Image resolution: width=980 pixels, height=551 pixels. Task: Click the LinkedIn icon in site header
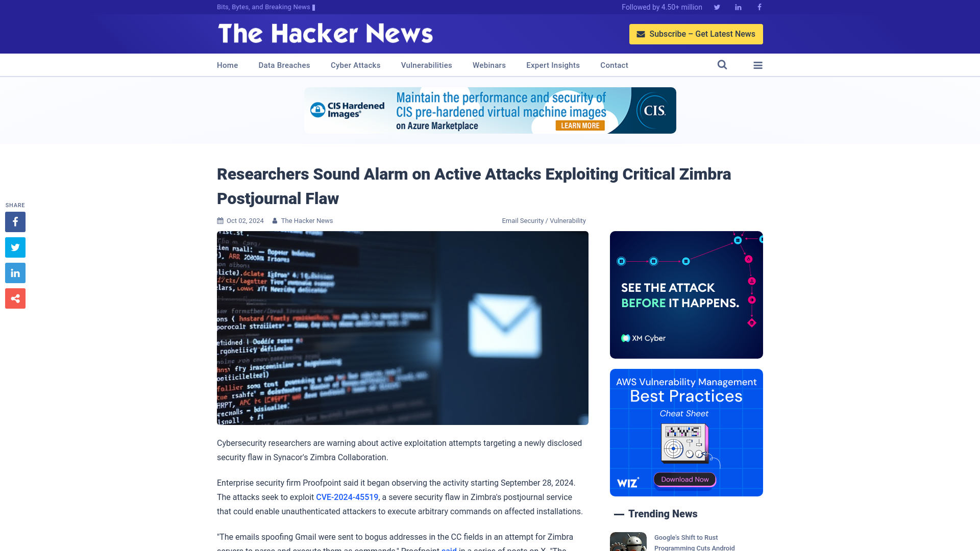[x=739, y=7]
